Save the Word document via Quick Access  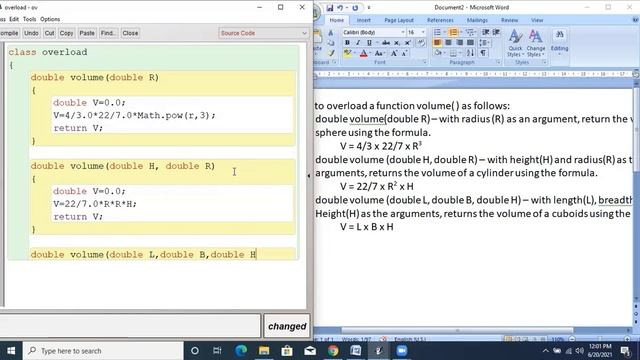[x=330, y=8]
